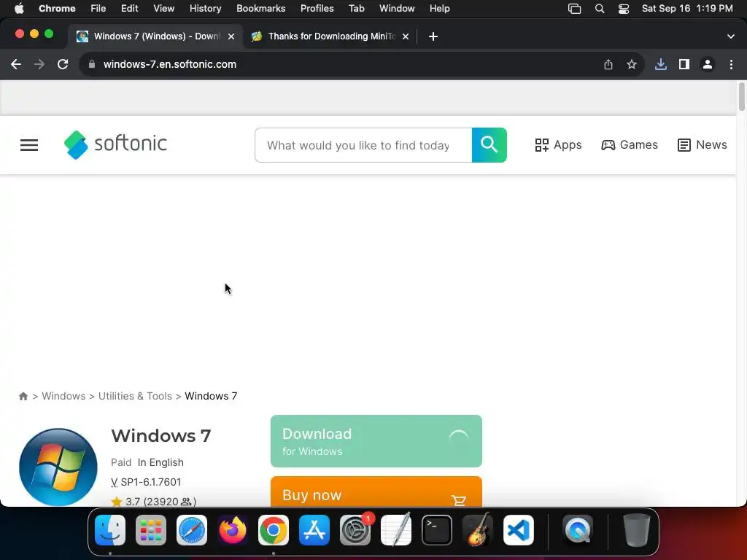Open System Settings from the Dock
The width and height of the screenshot is (747, 560).
(355, 530)
